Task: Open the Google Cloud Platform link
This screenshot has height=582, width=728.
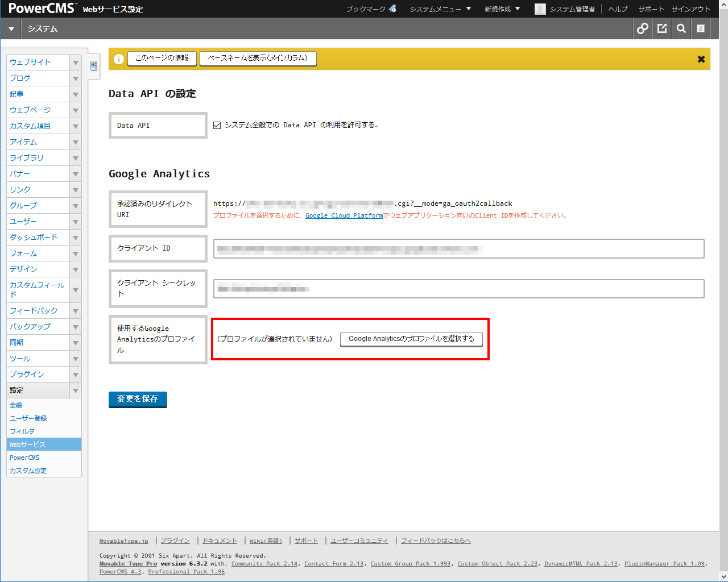Action: click(x=344, y=215)
